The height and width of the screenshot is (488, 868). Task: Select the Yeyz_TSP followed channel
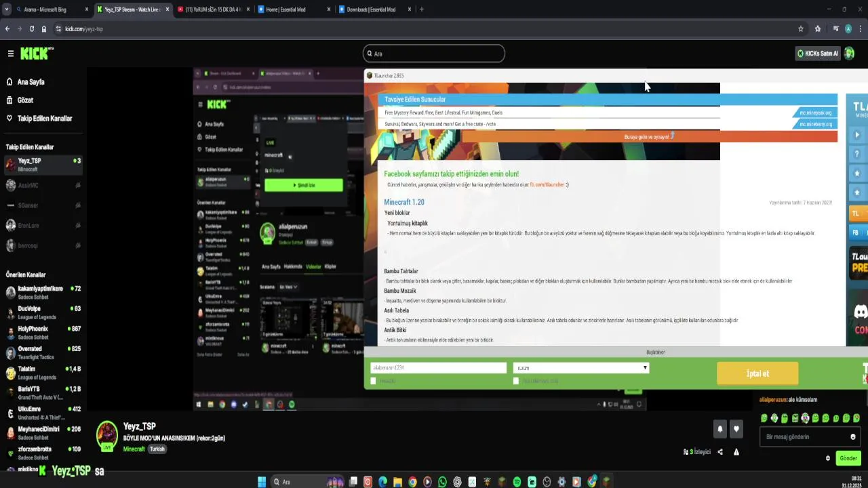[x=43, y=164]
